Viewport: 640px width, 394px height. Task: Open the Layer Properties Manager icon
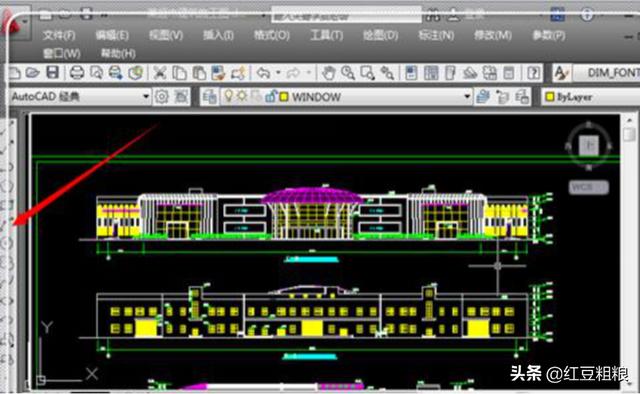(x=210, y=97)
